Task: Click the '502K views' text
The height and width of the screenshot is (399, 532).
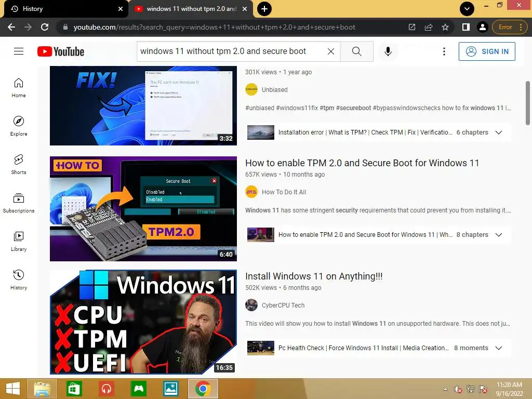Action: click(x=261, y=288)
